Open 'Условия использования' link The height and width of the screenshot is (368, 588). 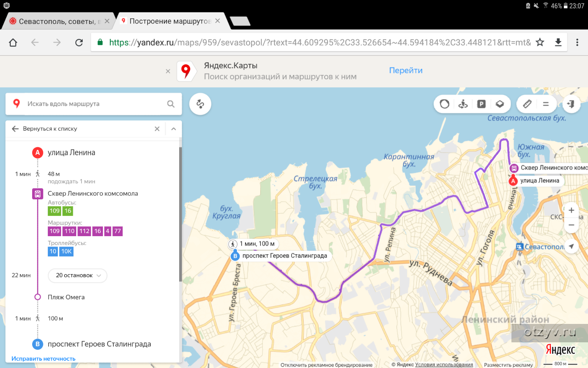coord(444,365)
